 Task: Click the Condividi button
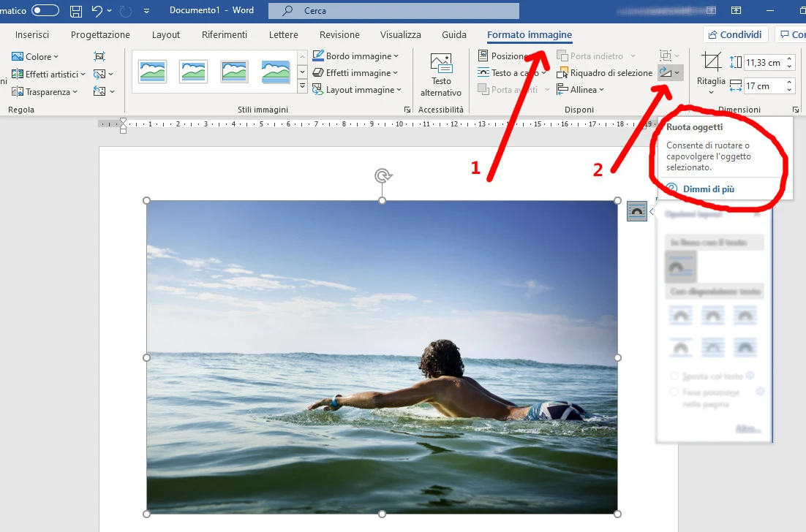coord(735,35)
